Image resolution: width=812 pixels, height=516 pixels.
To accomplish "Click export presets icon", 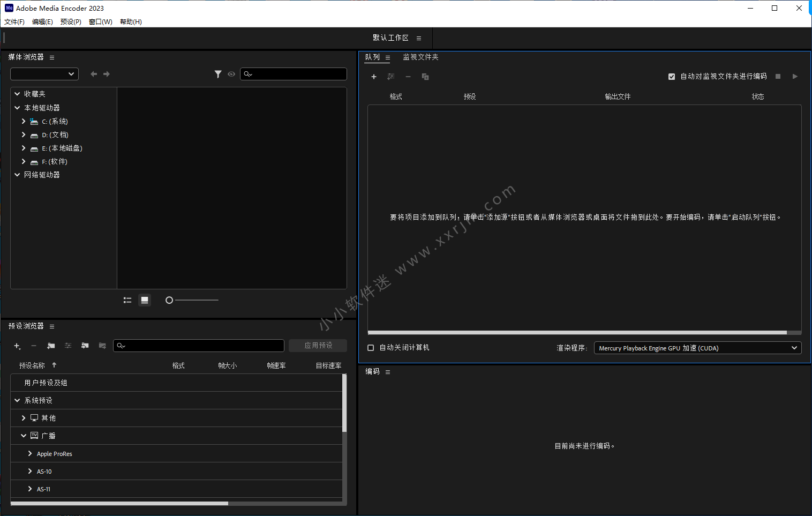I will pyautogui.click(x=102, y=346).
